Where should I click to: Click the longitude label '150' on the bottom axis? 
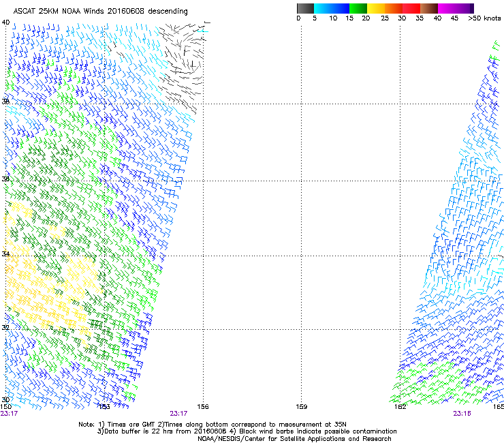point(5,407)
